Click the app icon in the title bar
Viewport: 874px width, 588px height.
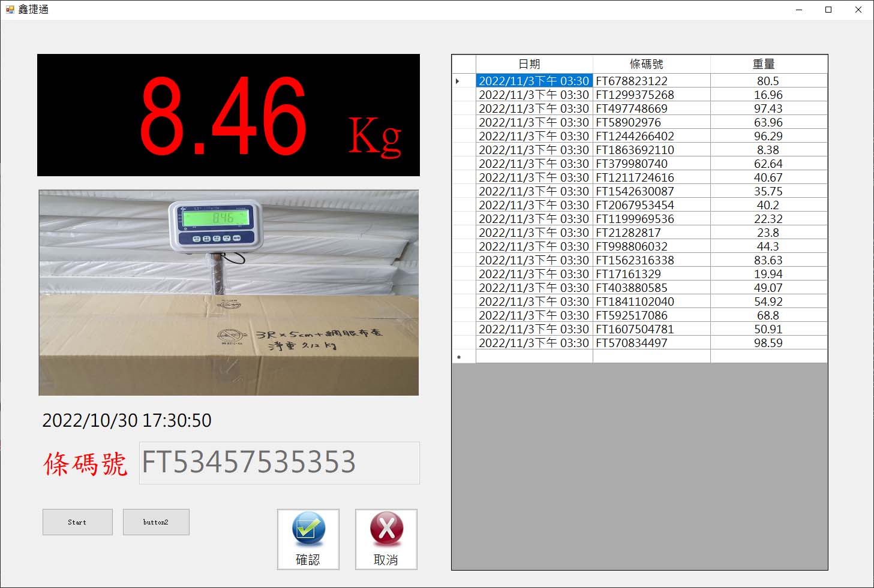pos(10,10)
